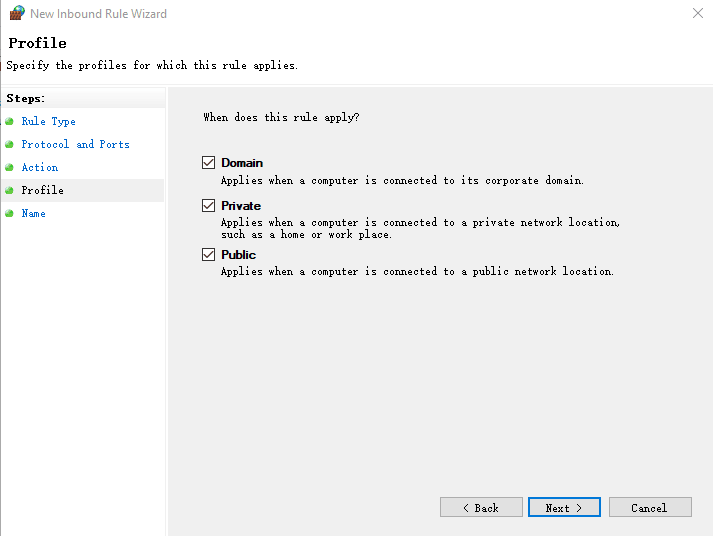Screen dimensions: 713x536
Task: Select the Profile step in sidebar
Action: pos(42,190)
